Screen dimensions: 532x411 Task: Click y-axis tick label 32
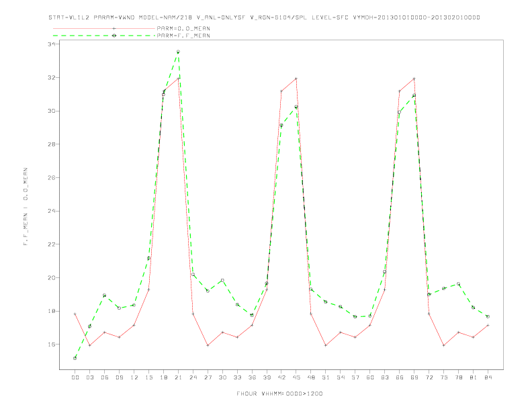point(52,77)
